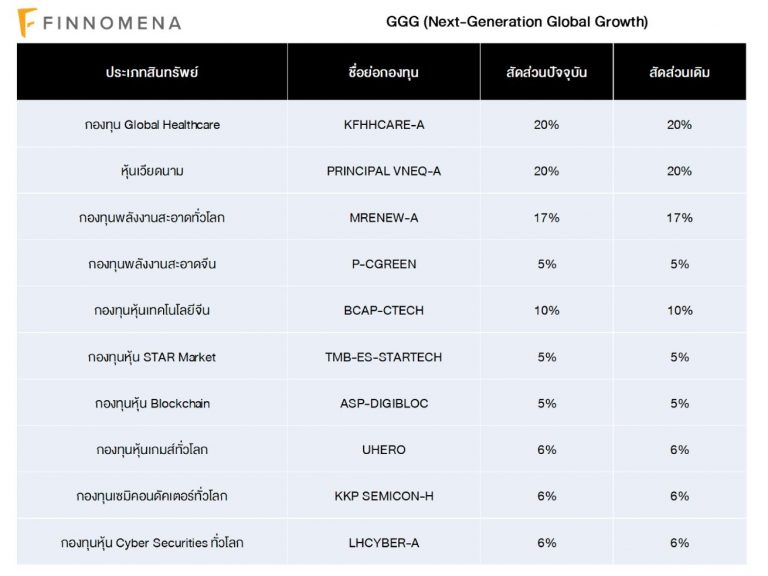This screenshot has width=768, height=576.
Task: Select the ประเภทสินทรัพย์ column header
Action: coord(152,73)
